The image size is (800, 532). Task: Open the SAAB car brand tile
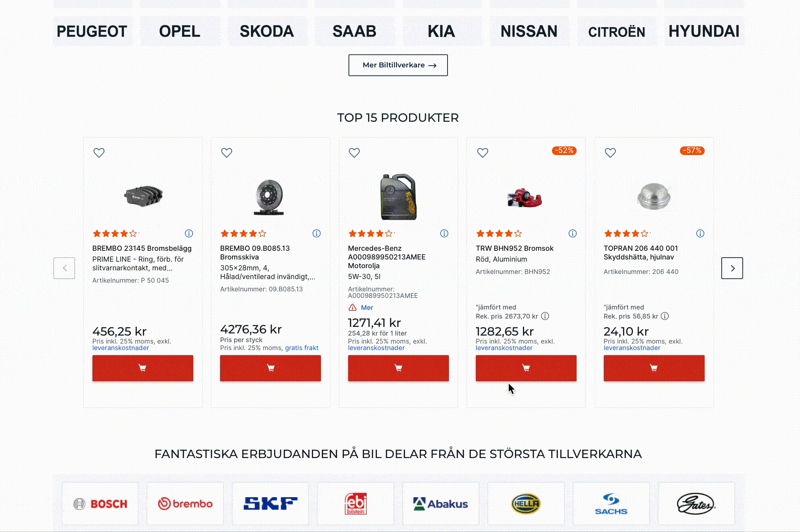click(354, 31)
